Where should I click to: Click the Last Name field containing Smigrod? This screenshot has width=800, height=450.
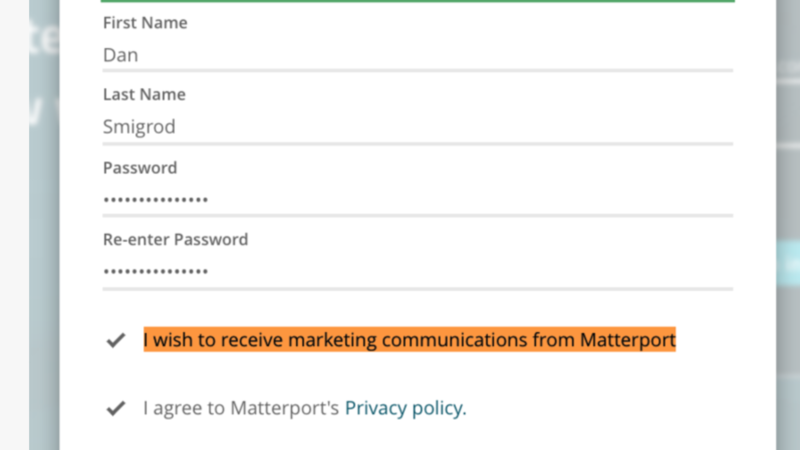coord(417,128)
